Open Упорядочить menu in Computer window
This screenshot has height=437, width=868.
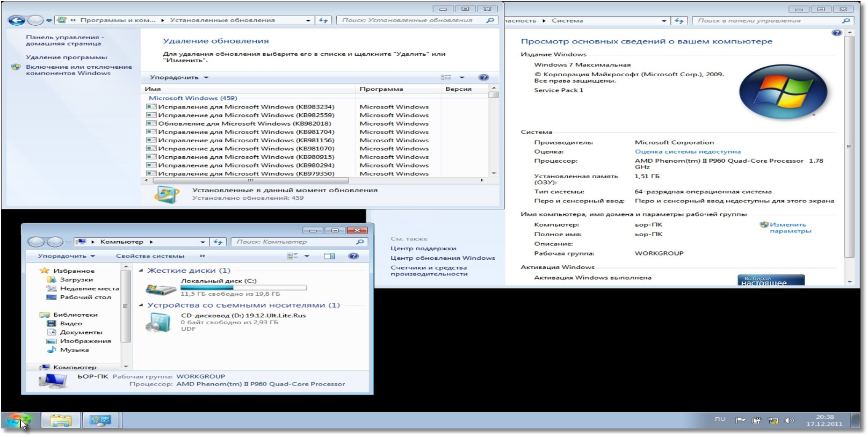pos(66,256)
